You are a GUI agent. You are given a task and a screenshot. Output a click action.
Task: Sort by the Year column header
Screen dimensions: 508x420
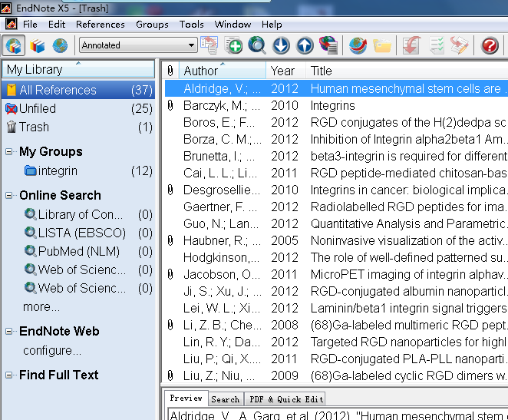click(285, 71)
